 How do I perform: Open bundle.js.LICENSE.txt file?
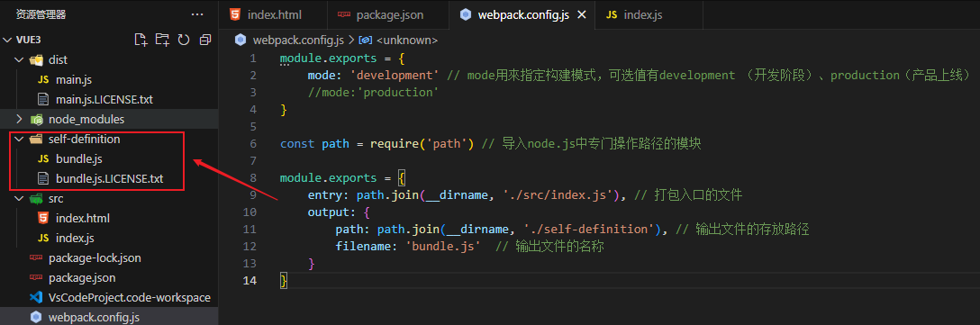click(x=109, y=179)
